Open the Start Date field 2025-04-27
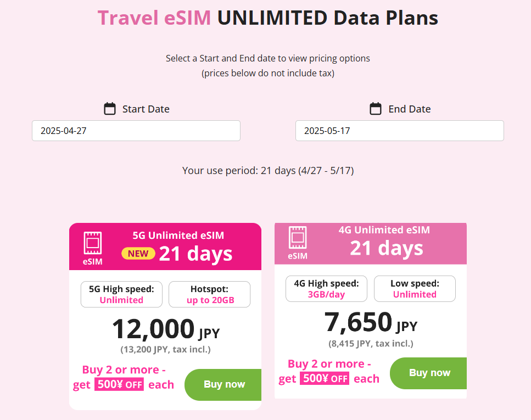The height and width of the screenshot is (420, 531). [x=136, y=131]
